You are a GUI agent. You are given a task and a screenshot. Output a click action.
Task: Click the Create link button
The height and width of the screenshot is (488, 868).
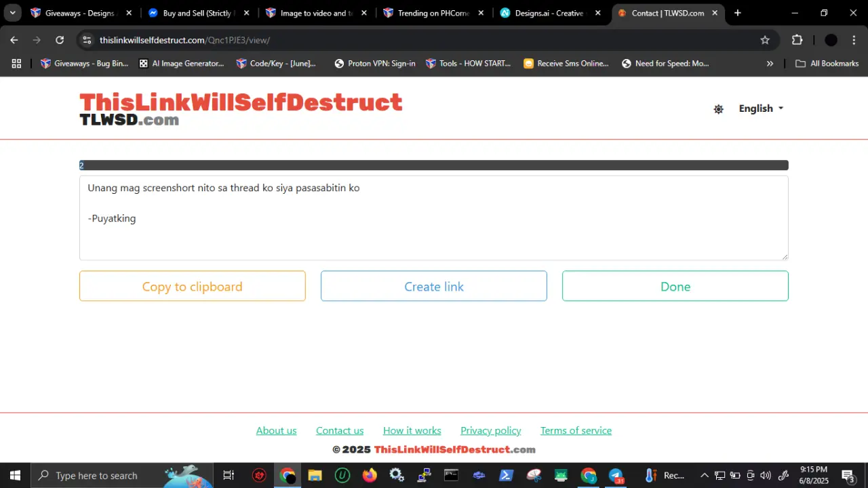434,286
